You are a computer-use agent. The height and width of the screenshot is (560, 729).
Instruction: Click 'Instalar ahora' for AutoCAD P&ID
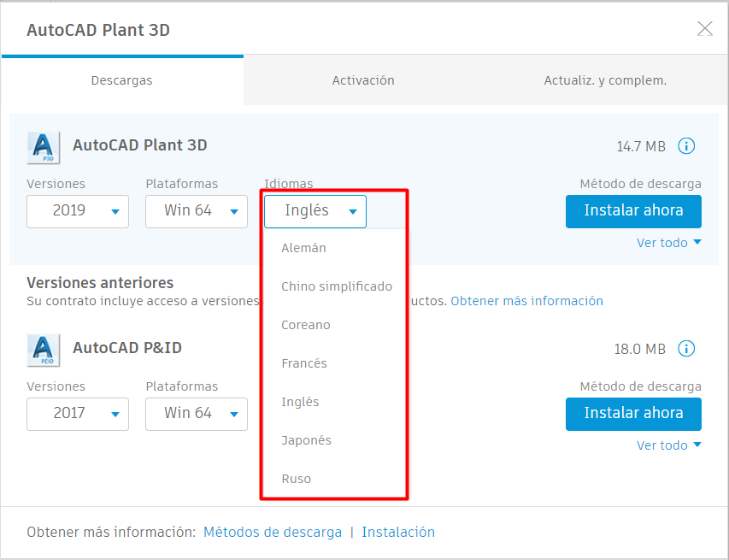(633, 414)
